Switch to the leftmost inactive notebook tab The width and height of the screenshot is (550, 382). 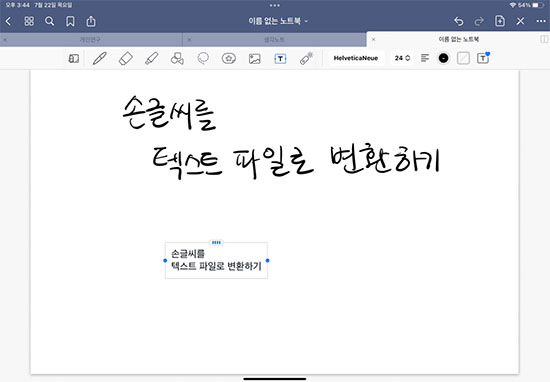click(90, 40)
